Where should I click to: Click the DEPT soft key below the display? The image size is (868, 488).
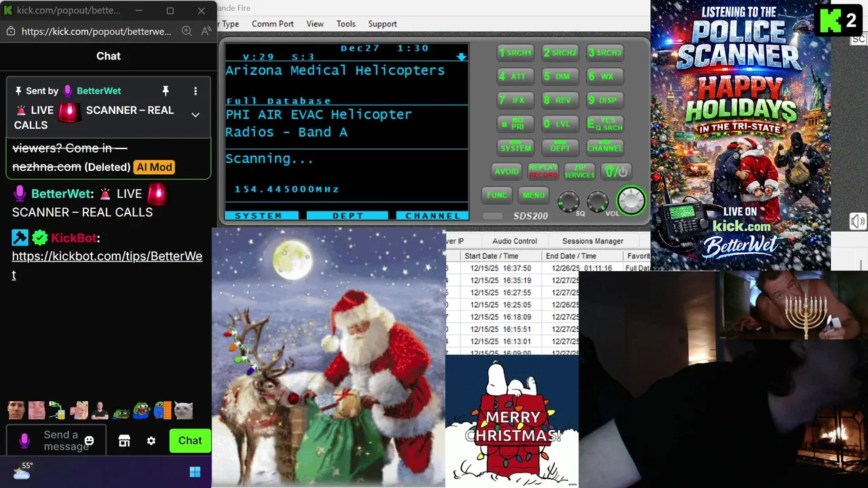click(348, 216)
